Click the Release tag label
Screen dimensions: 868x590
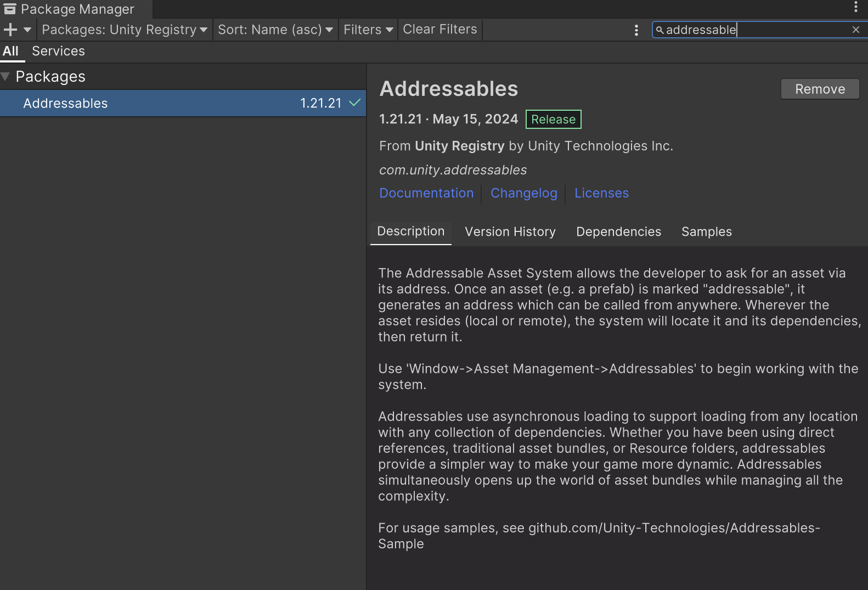(553, 120)
